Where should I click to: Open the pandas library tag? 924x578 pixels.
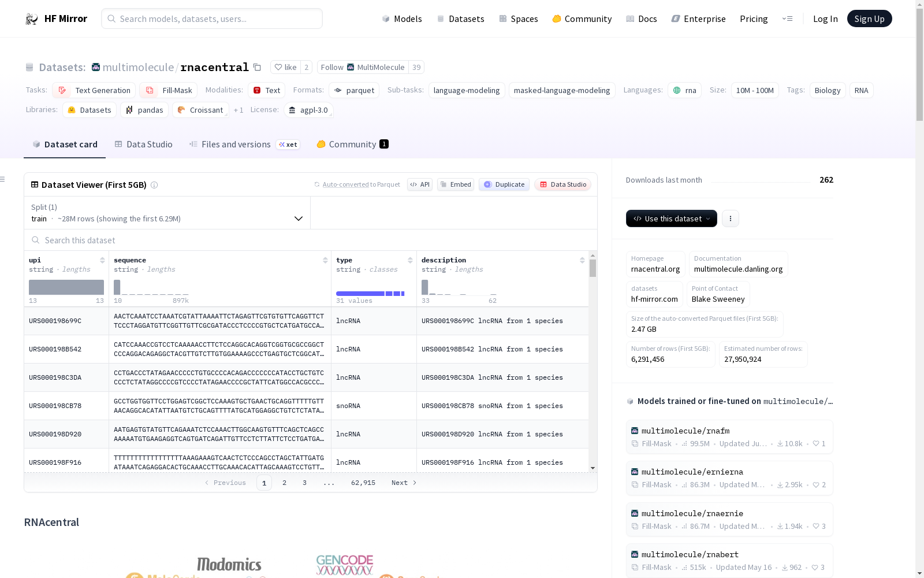[x=144, y=110]
